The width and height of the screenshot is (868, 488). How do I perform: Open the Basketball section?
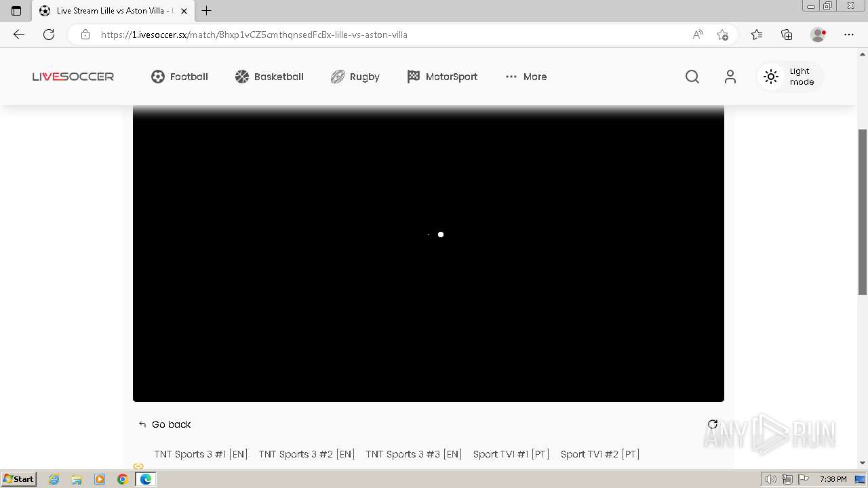[x=269, y=77]
